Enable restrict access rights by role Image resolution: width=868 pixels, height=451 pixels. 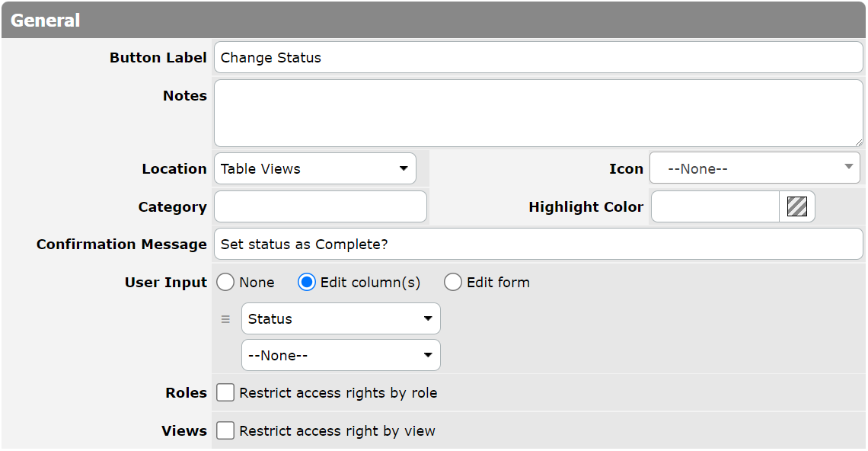click(225, 393)
